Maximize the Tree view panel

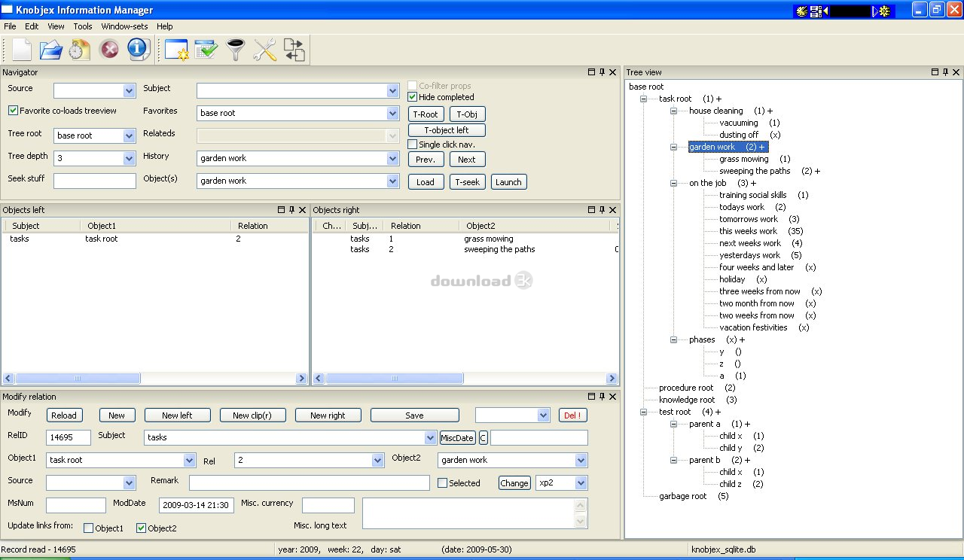click(935, 72)
